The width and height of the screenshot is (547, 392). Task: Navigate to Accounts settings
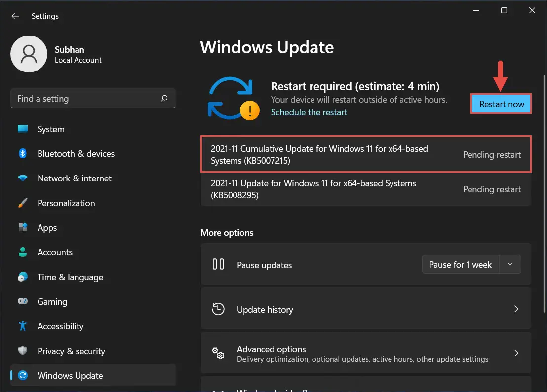93,252
